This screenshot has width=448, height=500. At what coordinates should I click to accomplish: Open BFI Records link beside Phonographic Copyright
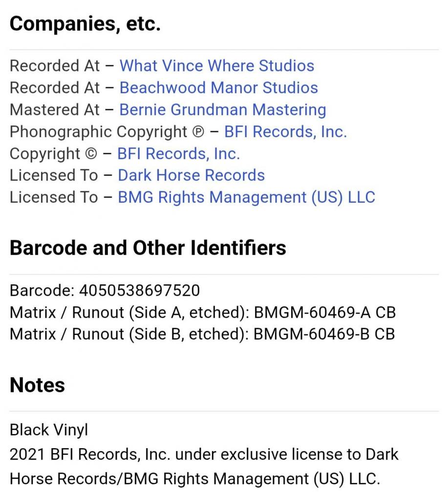[x=285, y=132]
